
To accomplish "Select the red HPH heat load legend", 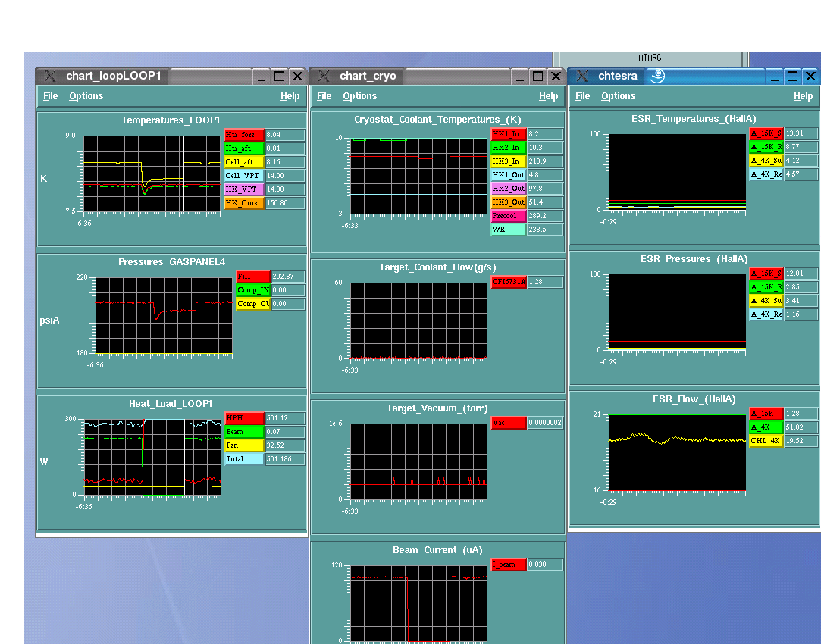I will coord(244,418).
